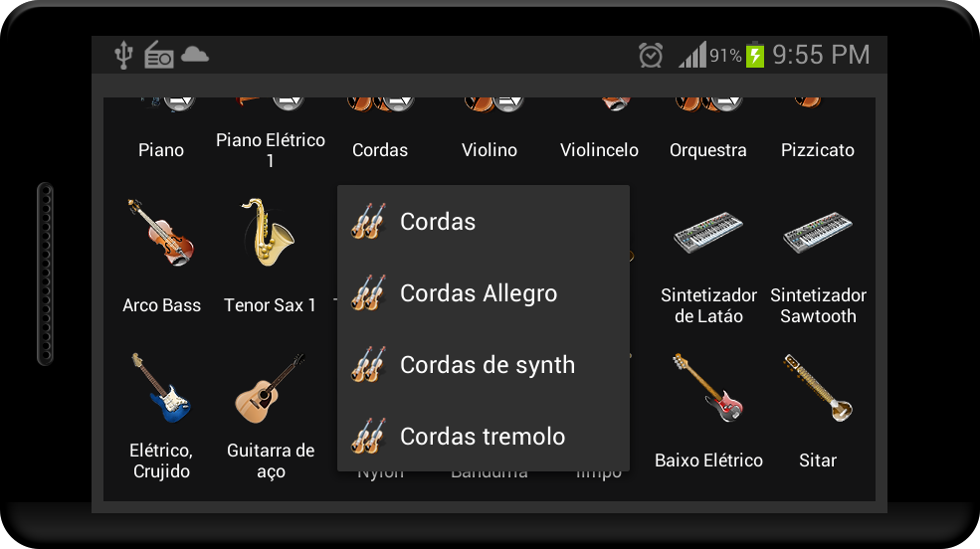Tap the alarm clock status icon
This screenshot has height=549, width=980.
click(651, 55)
